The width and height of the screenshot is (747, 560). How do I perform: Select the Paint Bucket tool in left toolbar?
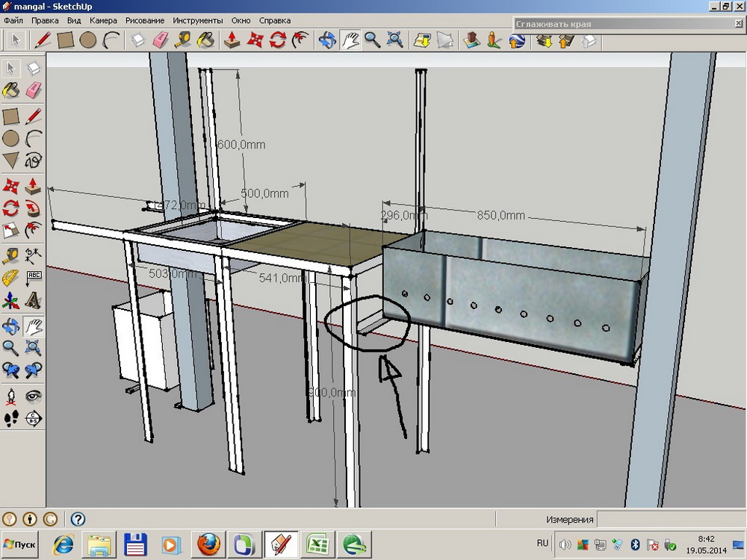pyautogui.click(x=10, y=90)
